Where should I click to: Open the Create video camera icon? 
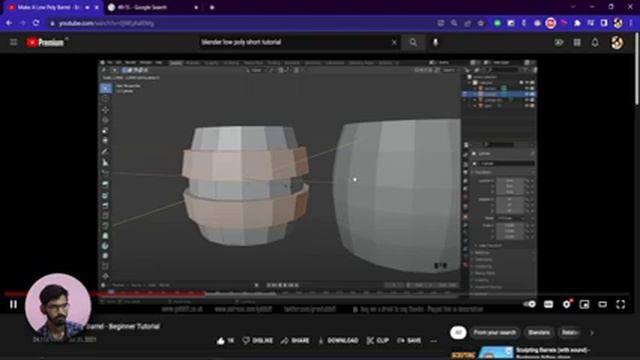(558, 42)
